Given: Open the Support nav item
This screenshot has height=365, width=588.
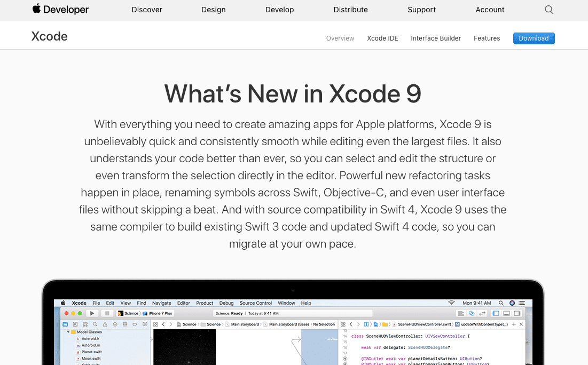Looking at the screenshot, I should 422,10.
